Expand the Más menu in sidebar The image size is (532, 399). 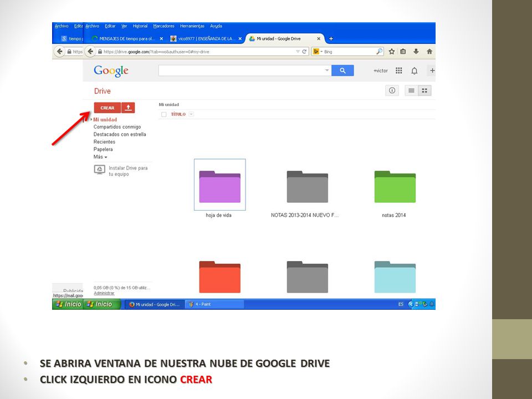pyautogui.click(x=100, y=157)
